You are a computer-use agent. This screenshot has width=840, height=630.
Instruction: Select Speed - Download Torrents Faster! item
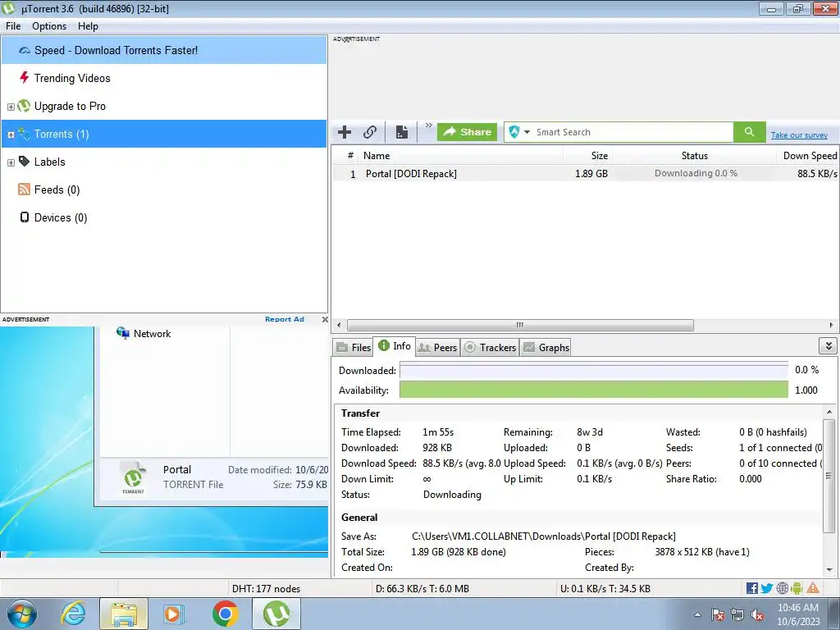point(164,50)
